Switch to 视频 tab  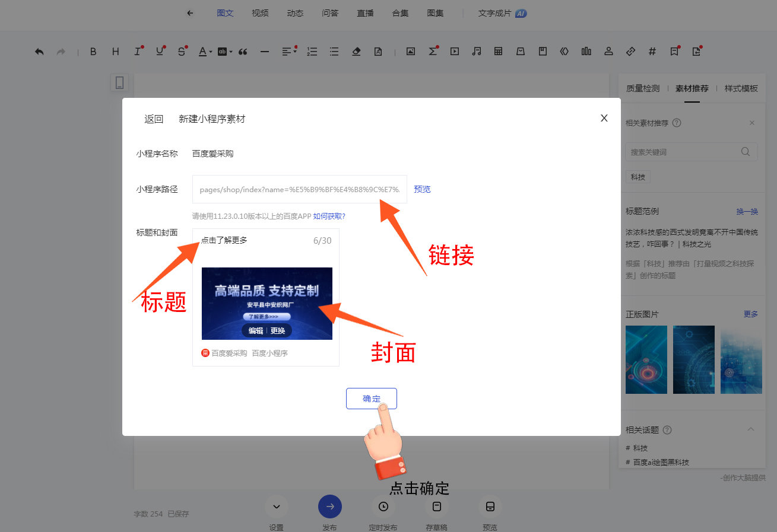[x=260, y=13]
